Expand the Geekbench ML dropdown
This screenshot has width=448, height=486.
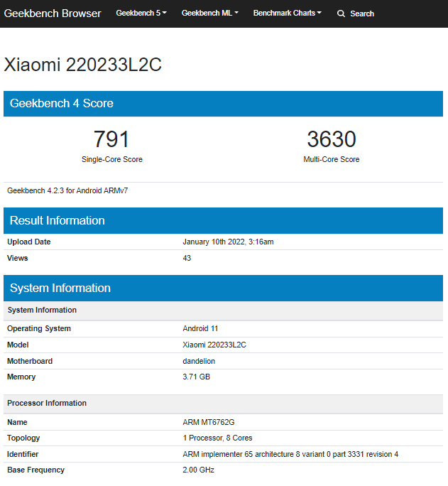click(x=210, y=13)
